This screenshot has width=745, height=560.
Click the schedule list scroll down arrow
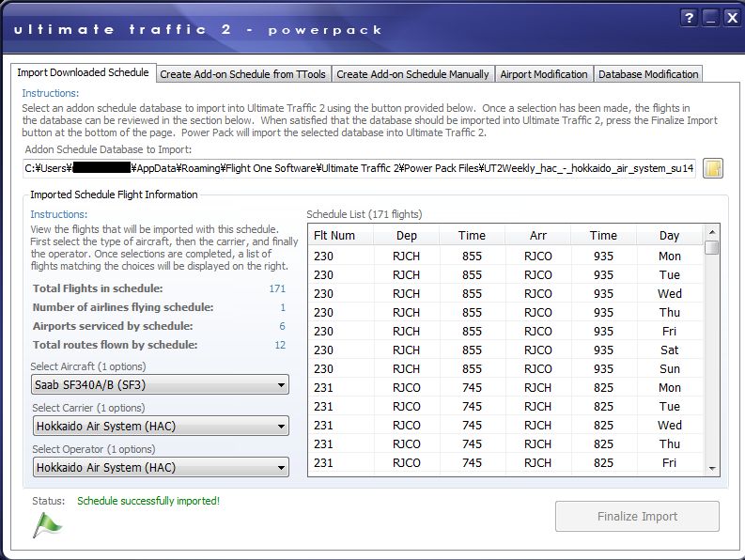(712, 469)
